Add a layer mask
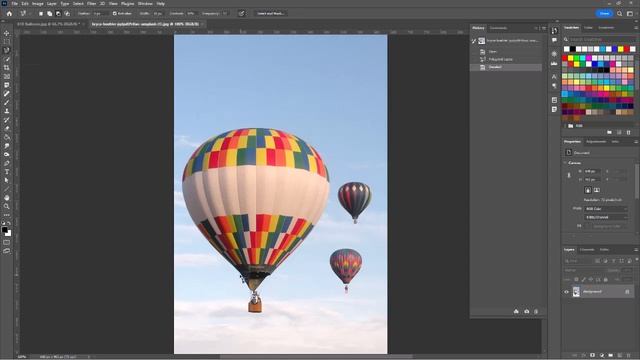 tap(593, 356)
